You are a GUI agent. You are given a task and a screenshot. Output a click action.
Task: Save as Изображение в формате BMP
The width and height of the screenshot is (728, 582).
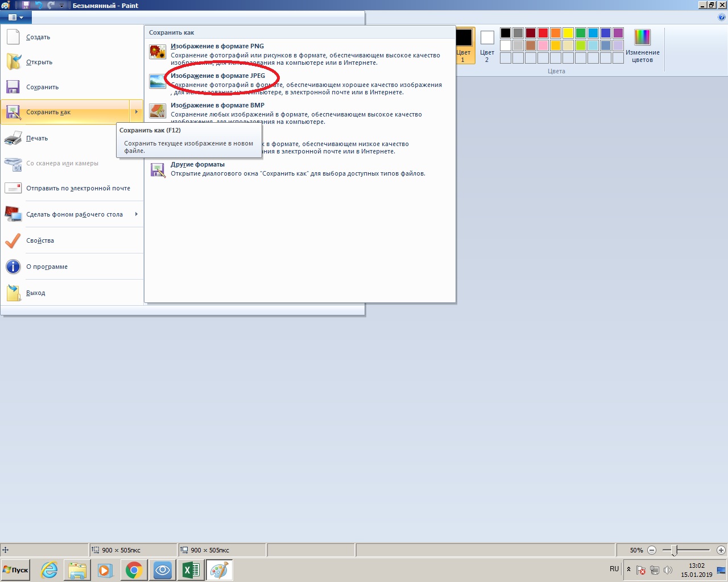pos(300,113)
